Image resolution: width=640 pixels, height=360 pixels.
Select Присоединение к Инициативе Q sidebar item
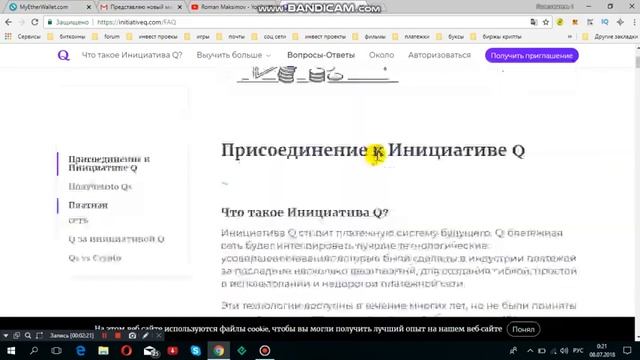click(x=109, y=163)
